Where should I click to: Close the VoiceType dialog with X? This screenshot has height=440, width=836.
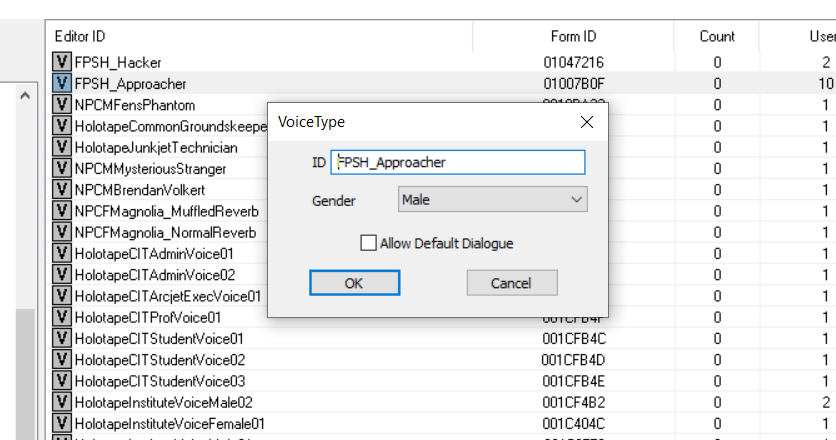[587, 122]
